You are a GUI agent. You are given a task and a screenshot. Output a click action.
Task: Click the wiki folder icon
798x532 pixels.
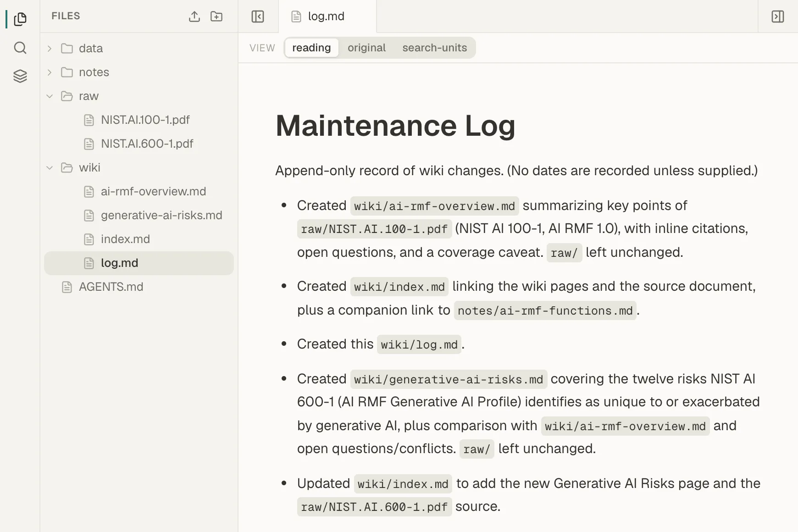pyautogui.click(x=67, y=167)
